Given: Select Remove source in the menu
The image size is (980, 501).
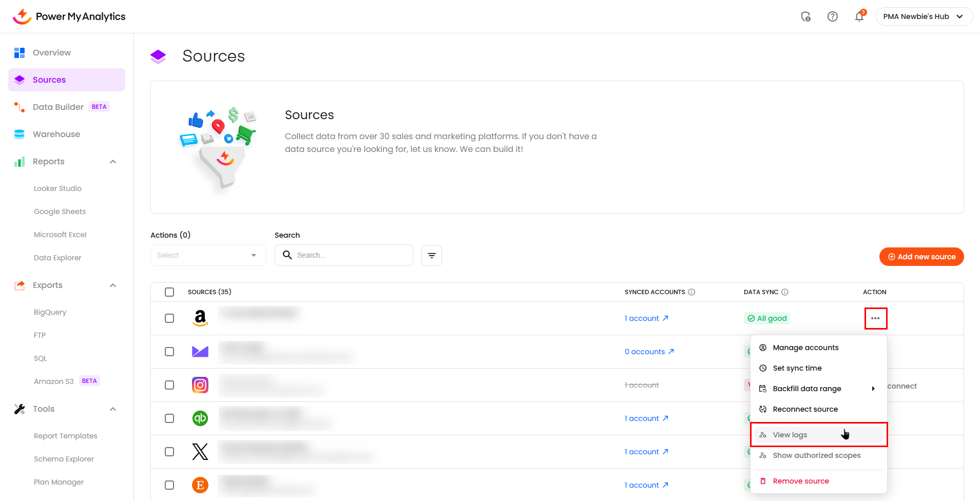Looking at the screenshot, I should pyautogui.click(x=800, y=481).
